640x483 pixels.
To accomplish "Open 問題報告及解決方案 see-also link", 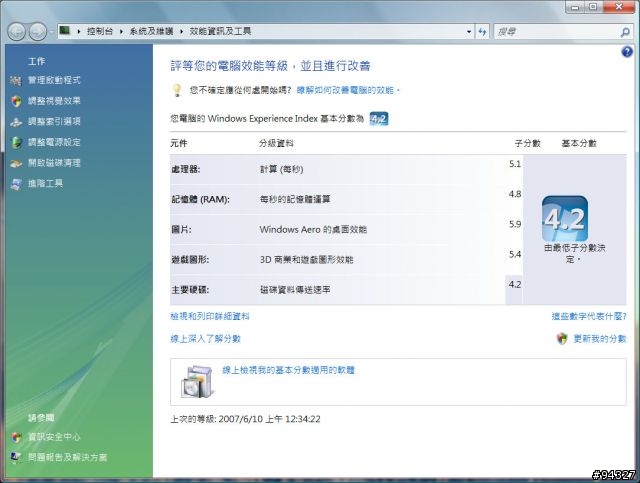I will [67, 457].
